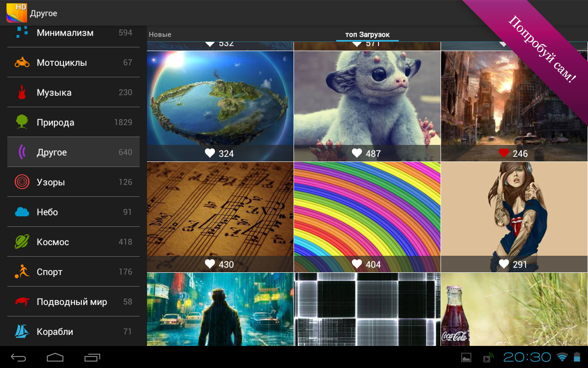The image size is (588, 368).
Task: Check the Wi-Fi status icon
Action: pos(562,357)
